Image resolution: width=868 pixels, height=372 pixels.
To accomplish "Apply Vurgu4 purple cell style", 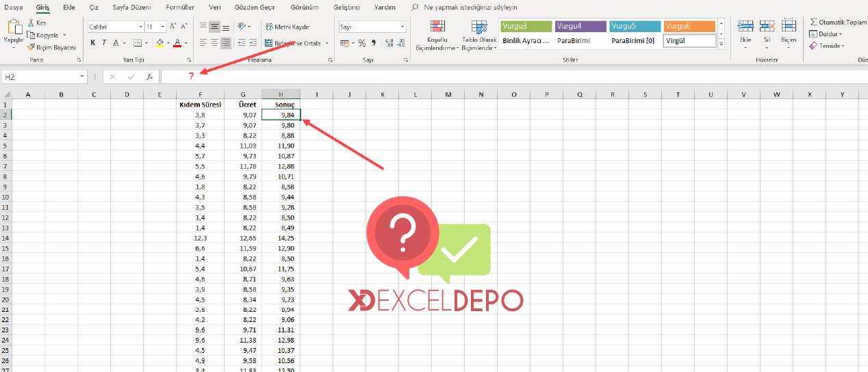I will coord(580,26).
